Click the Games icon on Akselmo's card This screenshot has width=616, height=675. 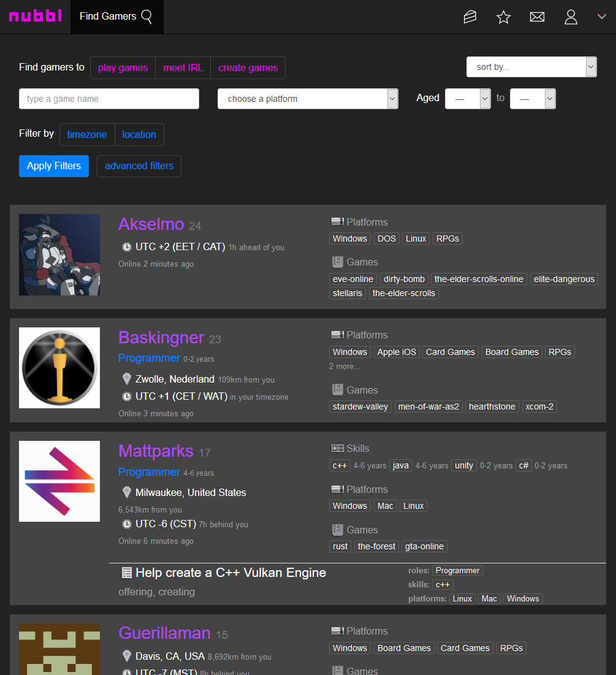337,262
